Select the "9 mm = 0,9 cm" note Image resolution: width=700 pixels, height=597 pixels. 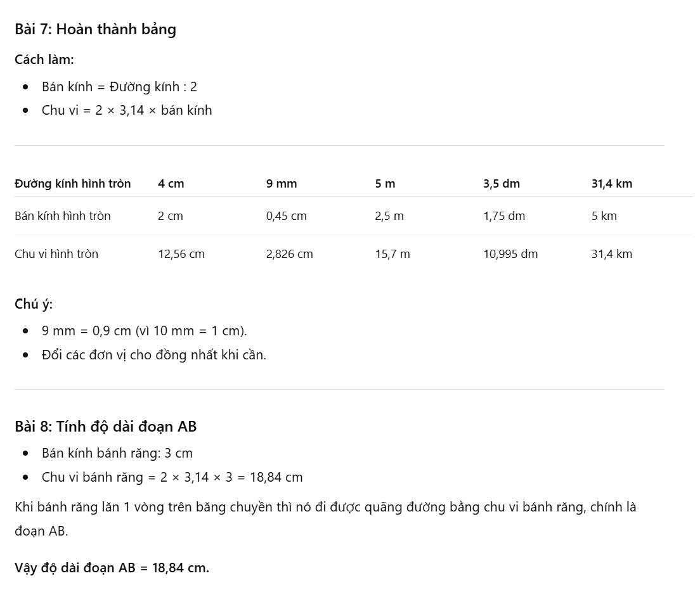tap(145, 331)
